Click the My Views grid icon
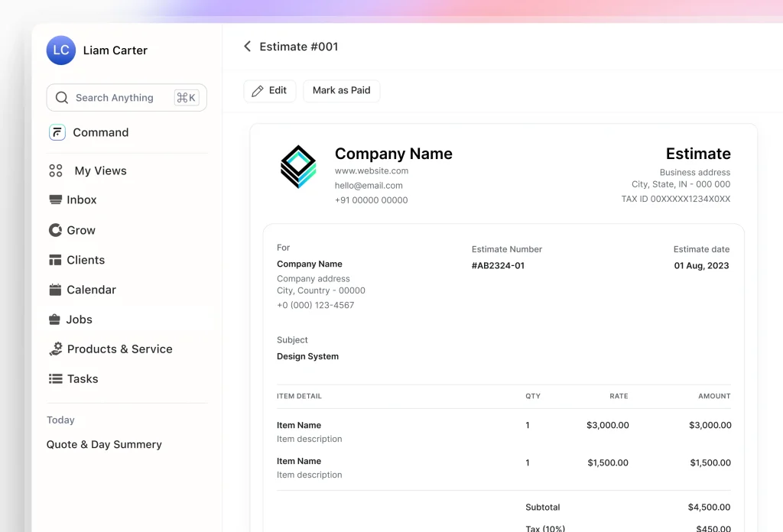 (56, 170)
